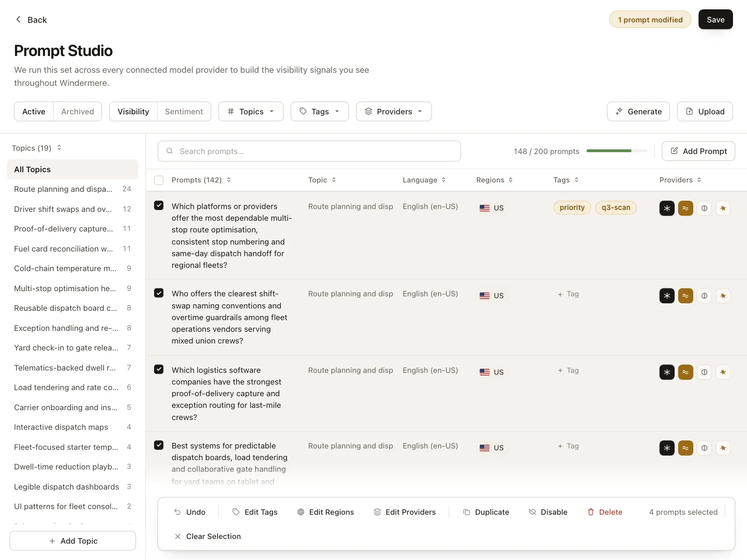Click the Undo arrow icon
747x560 pixels.
(x=177, y=512)
